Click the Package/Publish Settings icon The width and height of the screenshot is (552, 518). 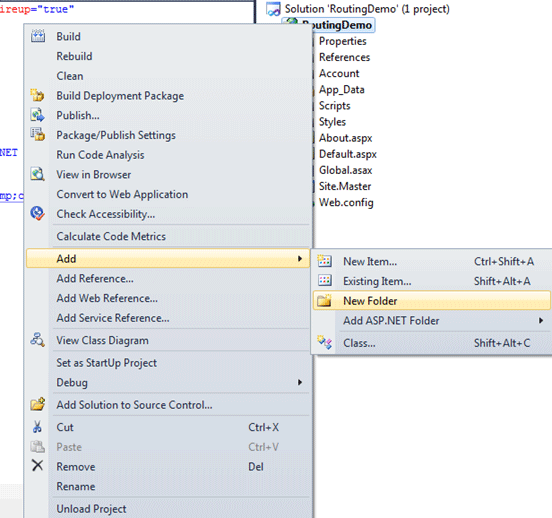(37, 135)
